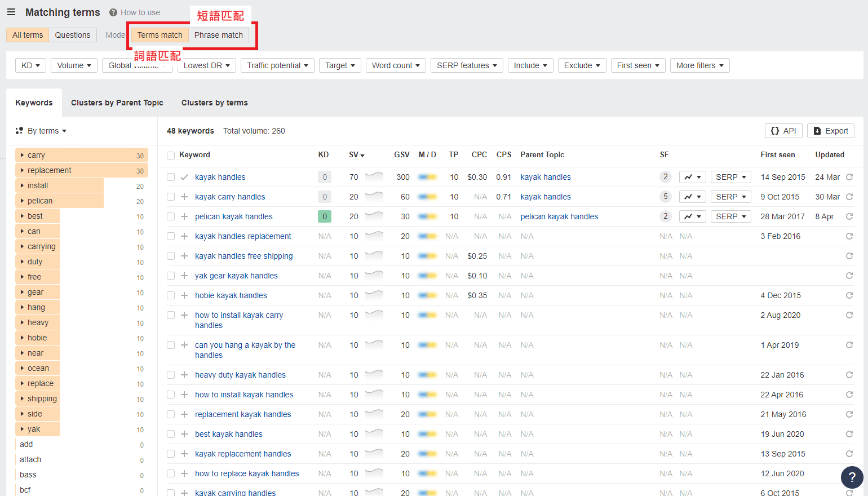Open SERP dropdown for kayak handles
This screenshot has height=496, width=868.
(x=731, y=177)
